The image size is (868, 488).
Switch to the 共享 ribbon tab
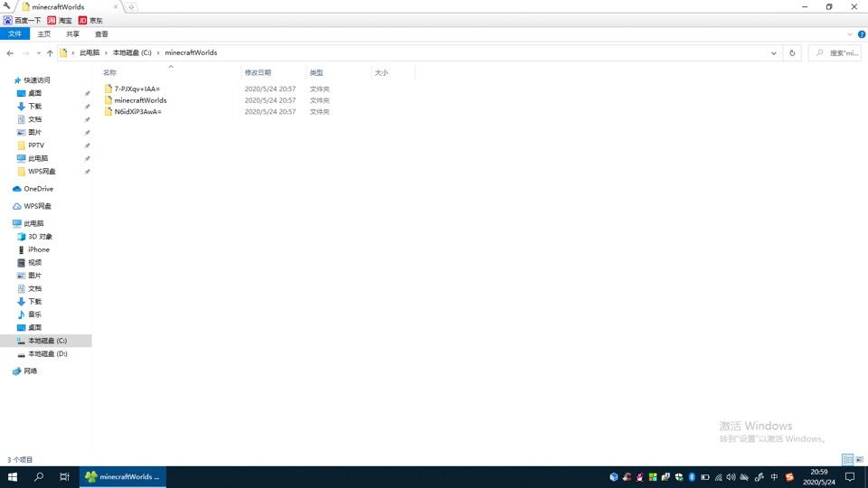coord(72,33)
